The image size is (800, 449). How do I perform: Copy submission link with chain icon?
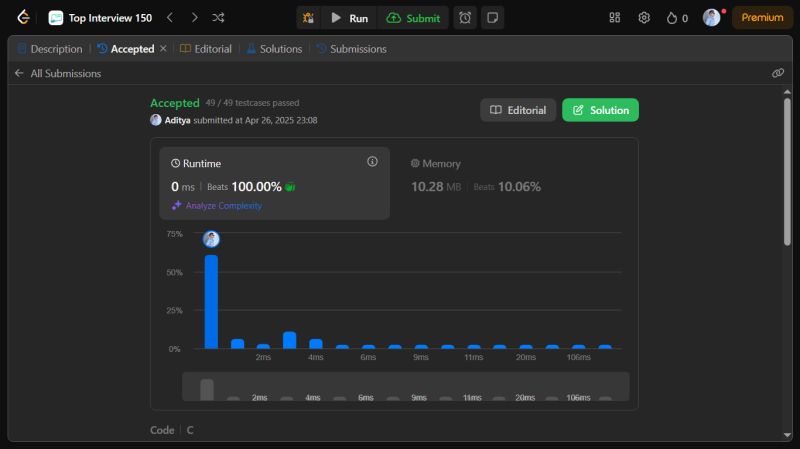778,73
